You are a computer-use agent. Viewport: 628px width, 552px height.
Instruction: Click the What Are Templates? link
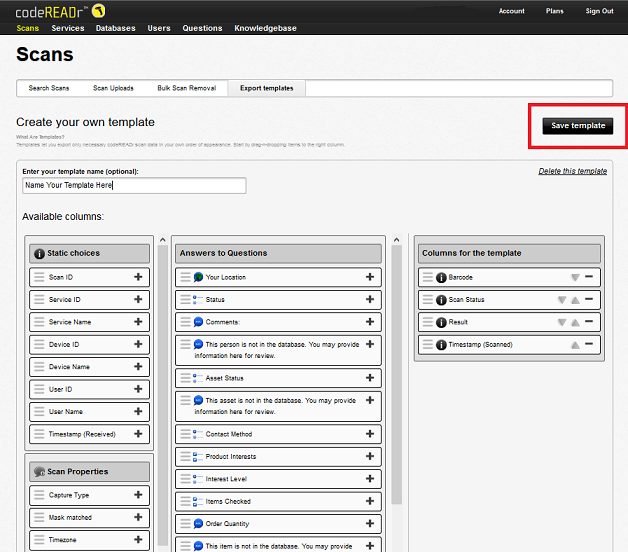(x=40, y=137)
